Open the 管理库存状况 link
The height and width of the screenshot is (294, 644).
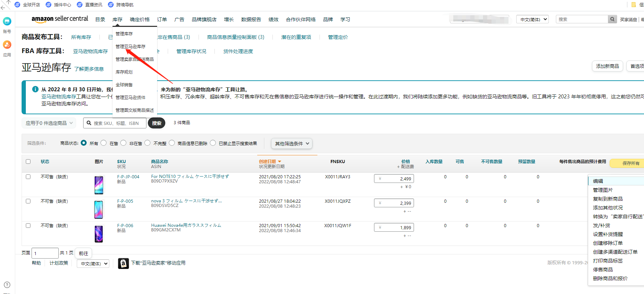191,51
